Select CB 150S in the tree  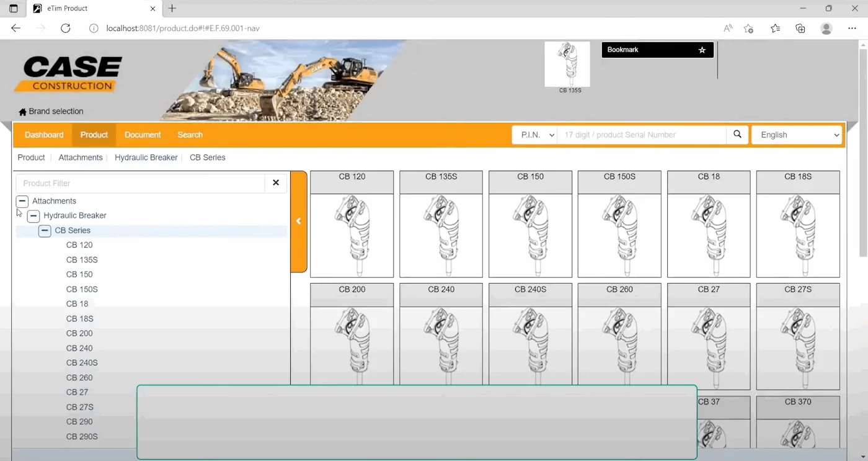click(82, 289)
